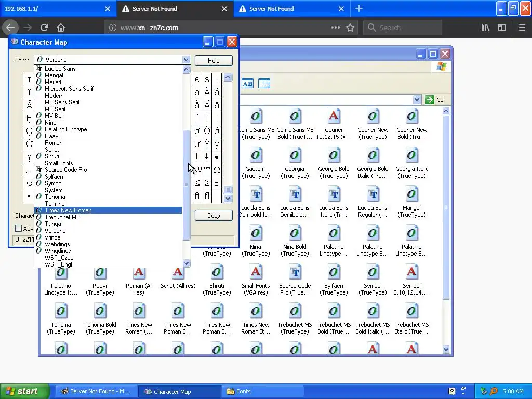This screenshot has width=532, height=399.
Task: Click Fonts window scrollbar down arrow
Action: (446, 349)
